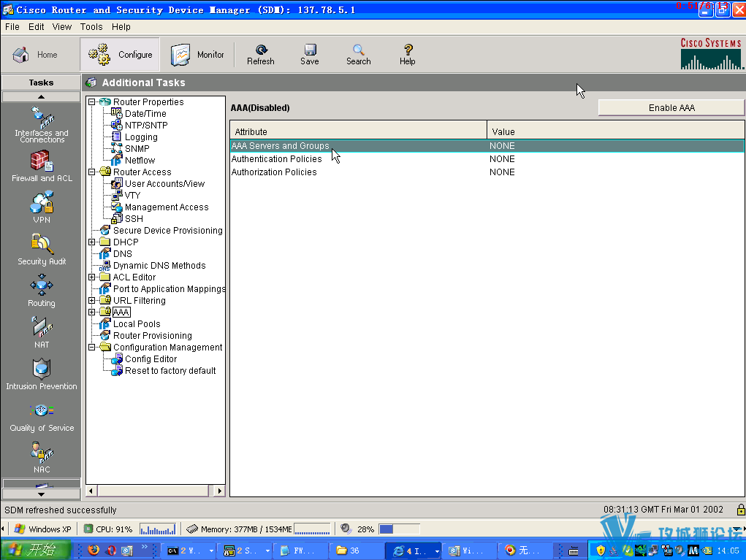Select the Configure gears icon

click(99, 54)
